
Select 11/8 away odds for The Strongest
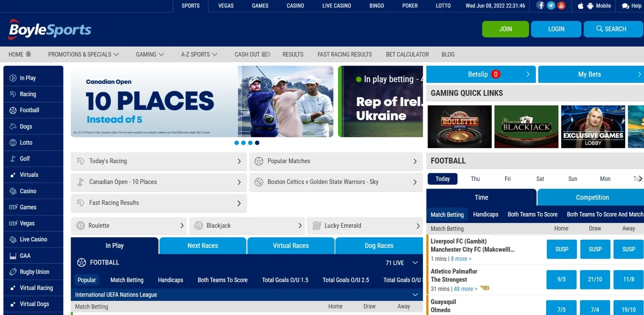[628, 280]
